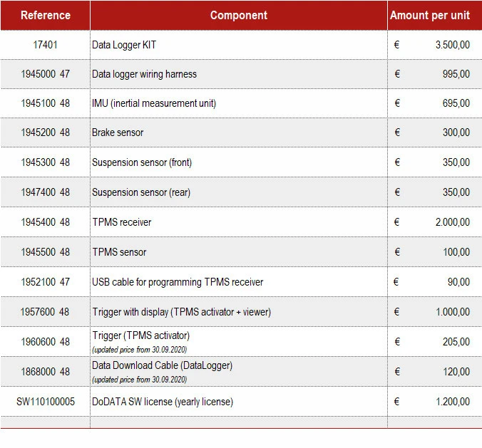Select reference number 17401
This screenshot has height=448, width=482.
pyautogui.click(x=45, y=45)
